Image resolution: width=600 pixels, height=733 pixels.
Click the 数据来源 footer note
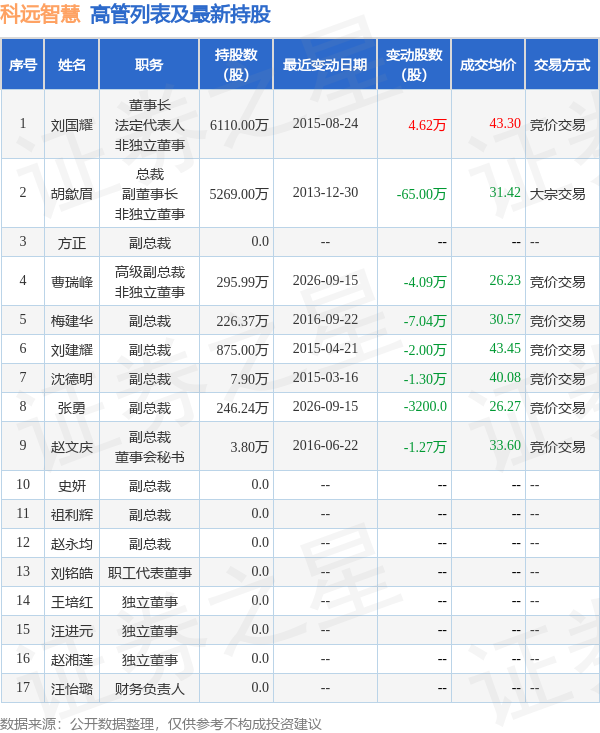click(x=160, y=724)
